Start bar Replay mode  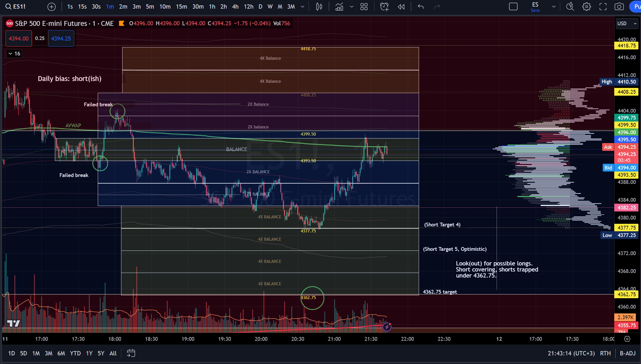(401, 7)
